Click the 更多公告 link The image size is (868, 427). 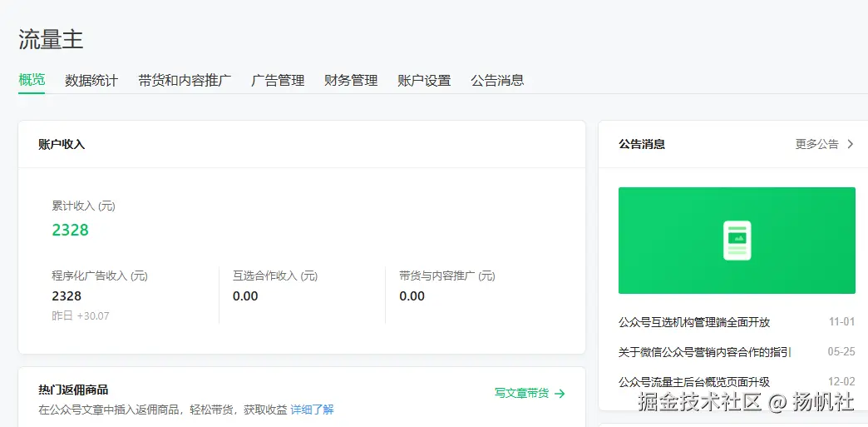click(817, 144)
